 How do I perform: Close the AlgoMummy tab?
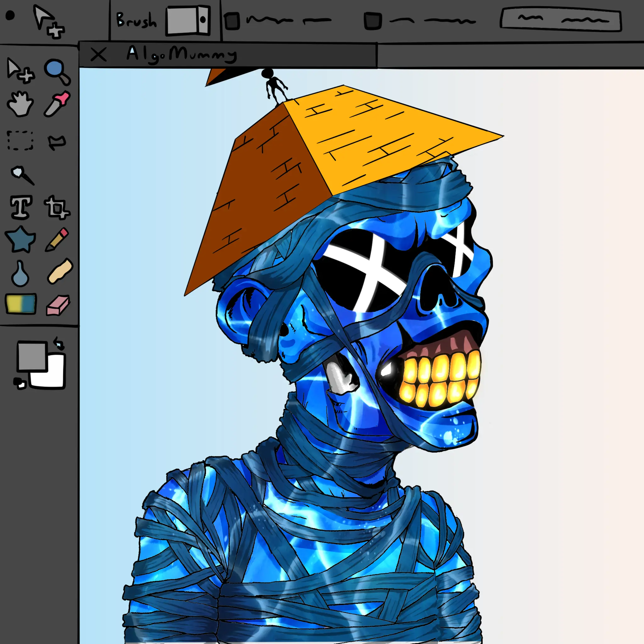pyautogui.click(x=98, y=54)
